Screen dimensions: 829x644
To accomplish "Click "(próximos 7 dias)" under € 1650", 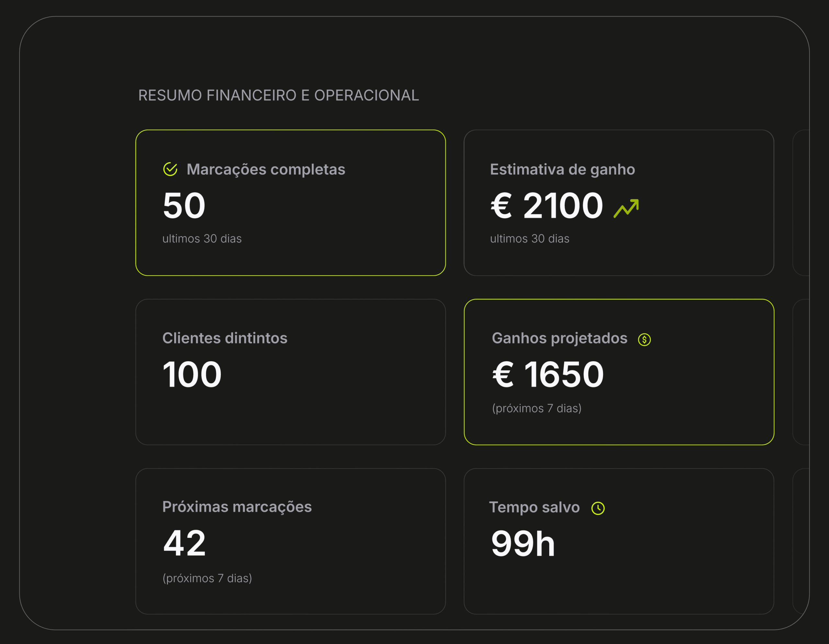I will coord(537,408).
